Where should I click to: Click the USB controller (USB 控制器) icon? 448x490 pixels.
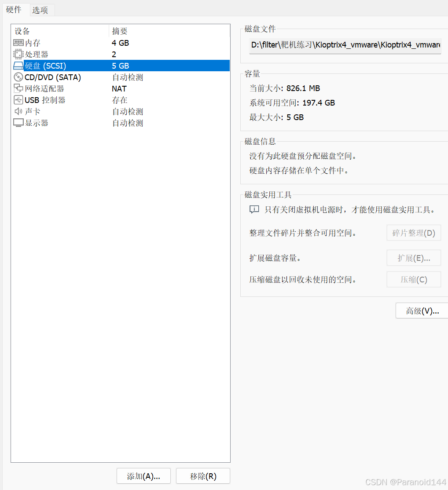click(x=18, y=100)
